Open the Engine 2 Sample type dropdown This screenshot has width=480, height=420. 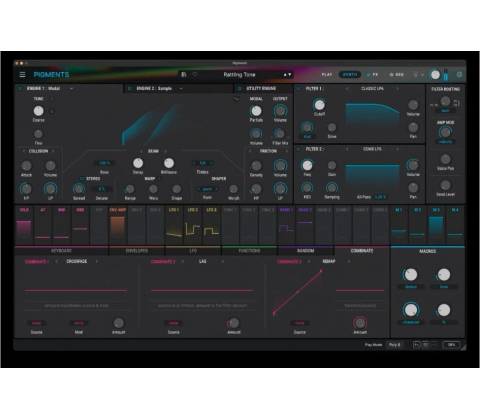[x=181, y=89]
